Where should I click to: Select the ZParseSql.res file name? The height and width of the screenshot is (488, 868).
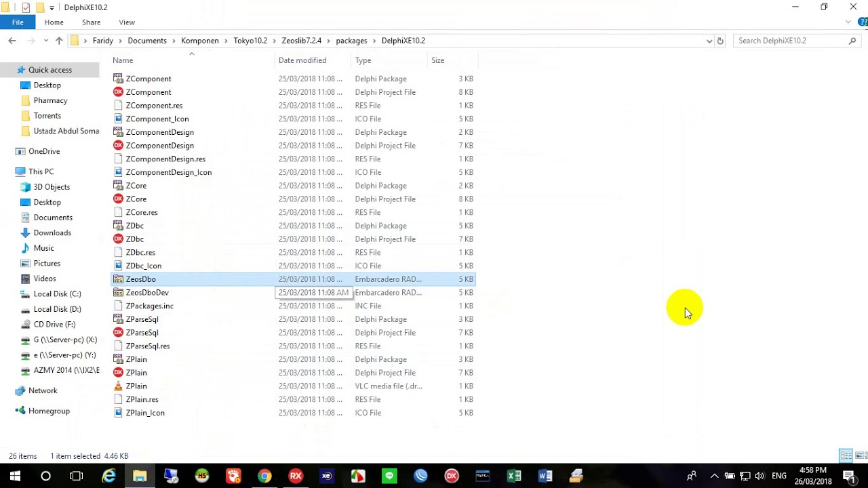(148, 346)
